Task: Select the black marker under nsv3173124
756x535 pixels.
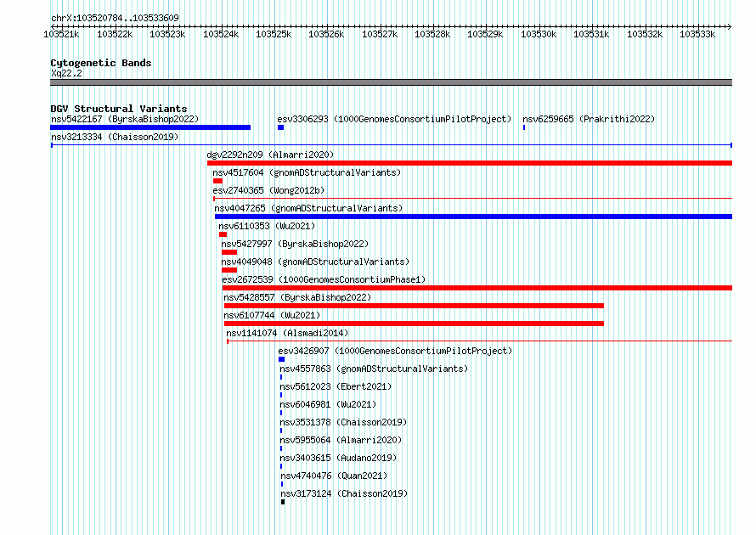Action: pos(283,502)
